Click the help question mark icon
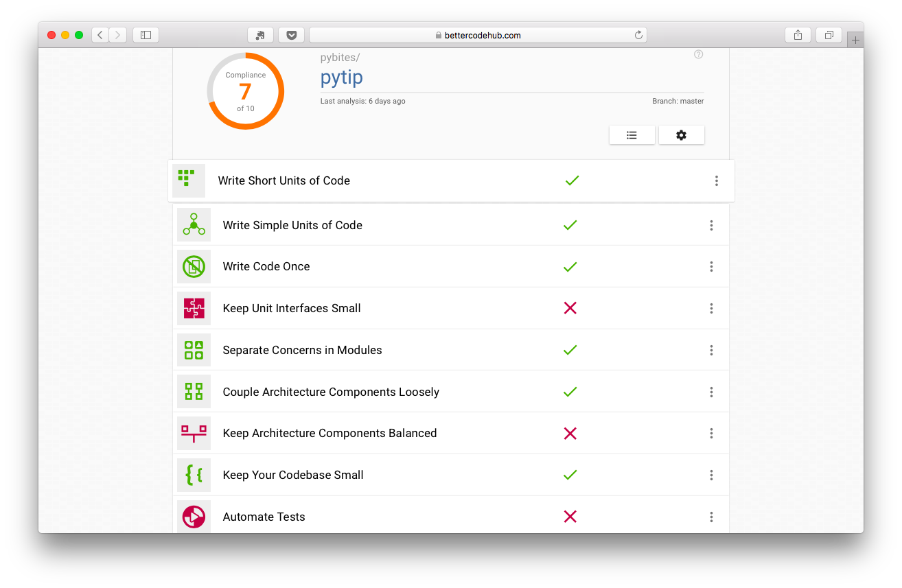Screen dimensions: 902x588 (698, 55)
